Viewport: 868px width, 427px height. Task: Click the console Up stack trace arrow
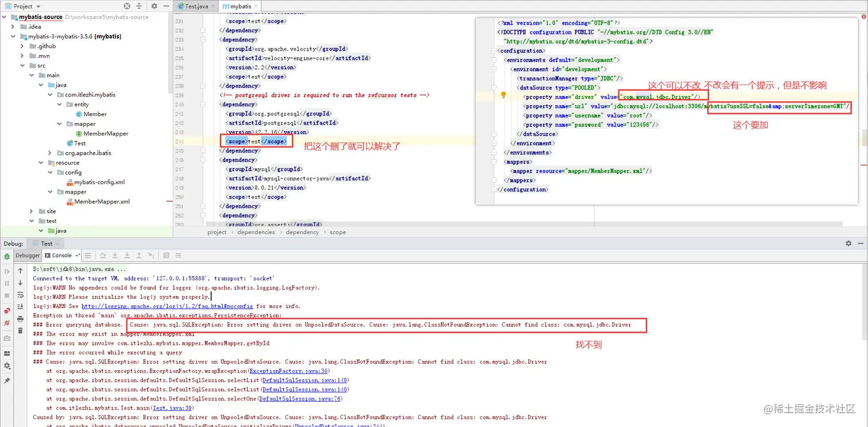pyautogui.click(x=20, y=271)
